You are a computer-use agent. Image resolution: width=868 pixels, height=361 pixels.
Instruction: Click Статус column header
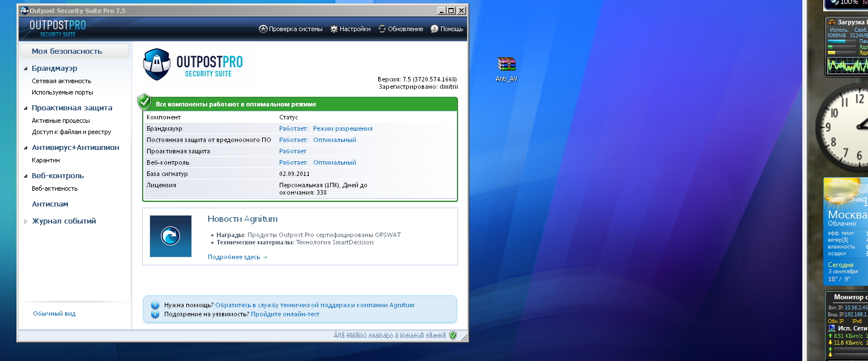pyautogui.click(x=288, y=117)
